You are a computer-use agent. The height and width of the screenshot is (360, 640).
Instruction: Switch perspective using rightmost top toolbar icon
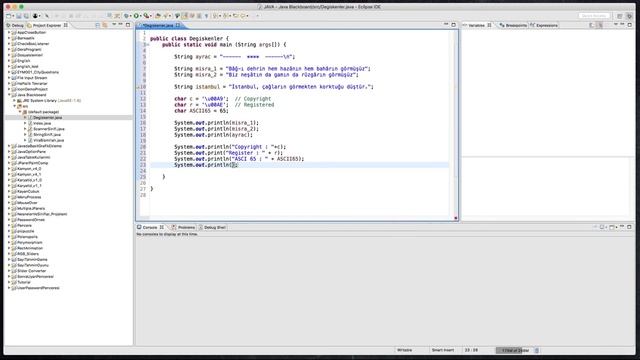(629, 16)
